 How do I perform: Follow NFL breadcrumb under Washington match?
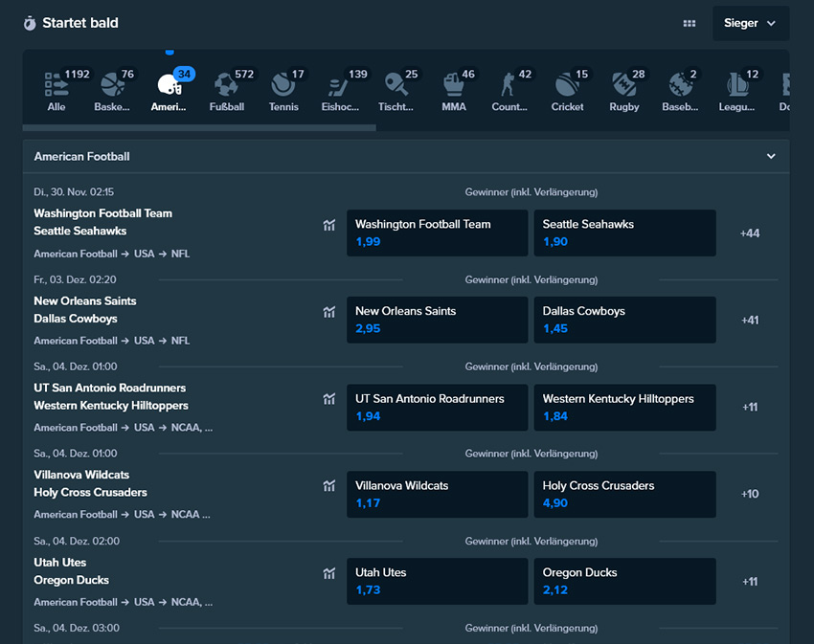[180, 254]
